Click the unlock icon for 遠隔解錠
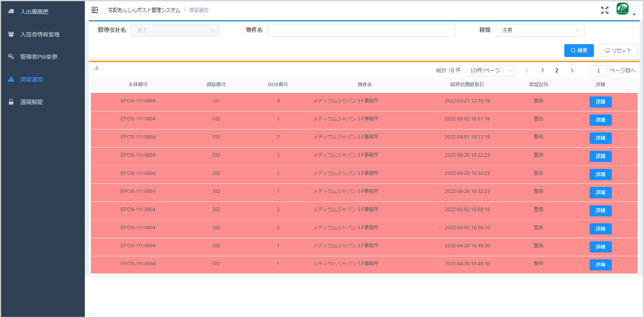 coord(11,102)
